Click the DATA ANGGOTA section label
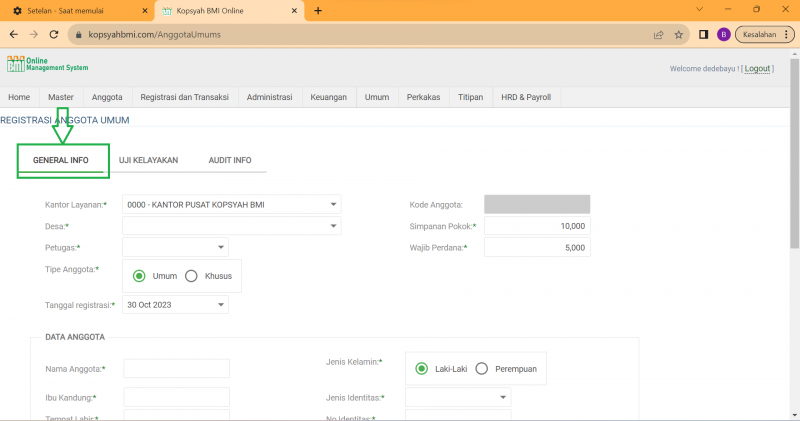Image resolution: width=800 pixels, height=421 pixels. click(x=75, y=337)
